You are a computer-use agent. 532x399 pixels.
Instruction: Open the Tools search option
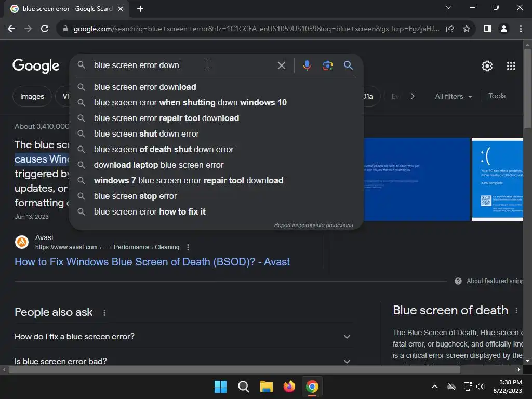[497, 96]
